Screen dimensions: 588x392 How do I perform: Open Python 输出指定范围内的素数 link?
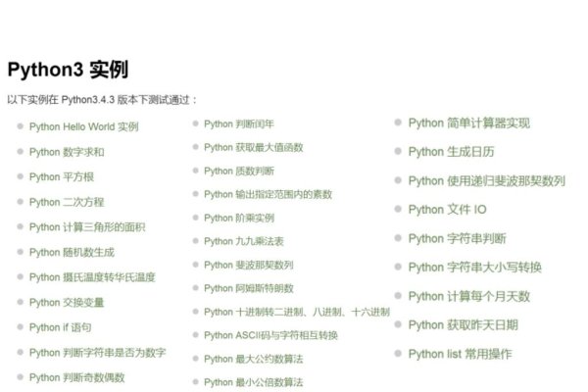[x=268, y=194]
